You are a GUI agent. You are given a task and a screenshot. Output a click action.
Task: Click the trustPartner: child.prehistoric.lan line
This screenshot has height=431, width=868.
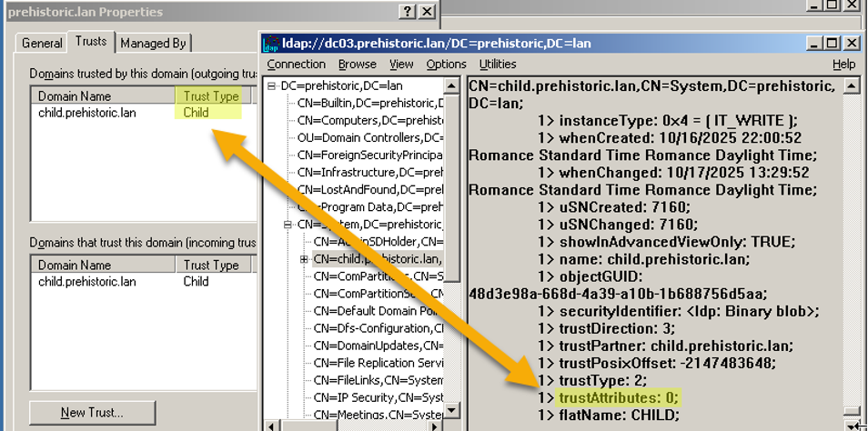(x=667, y=346)
